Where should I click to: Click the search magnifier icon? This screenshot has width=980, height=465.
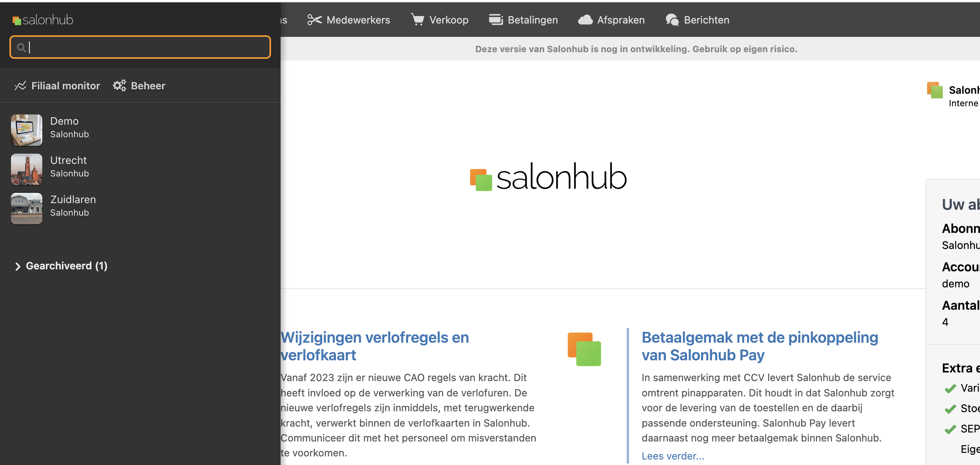tap(21, 47)
